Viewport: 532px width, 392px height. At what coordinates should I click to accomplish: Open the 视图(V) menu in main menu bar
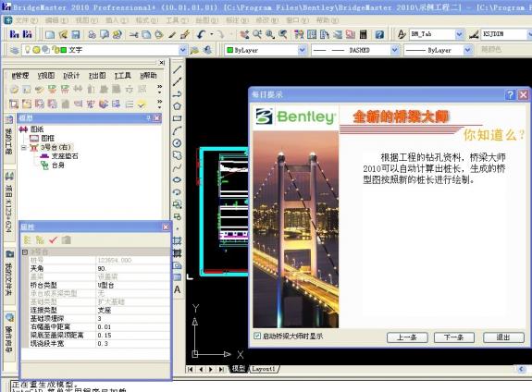tap(87, 20)
